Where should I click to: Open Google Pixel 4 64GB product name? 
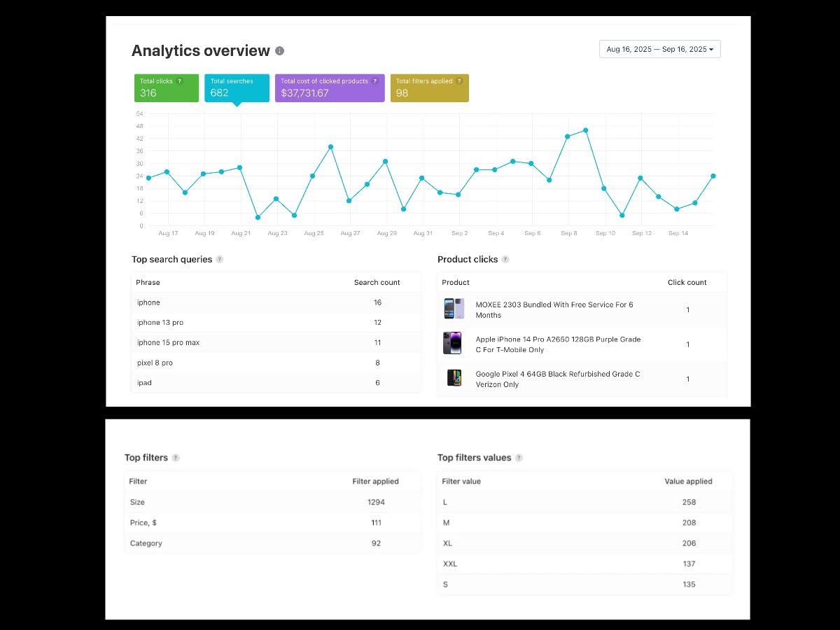coord(557,379)
